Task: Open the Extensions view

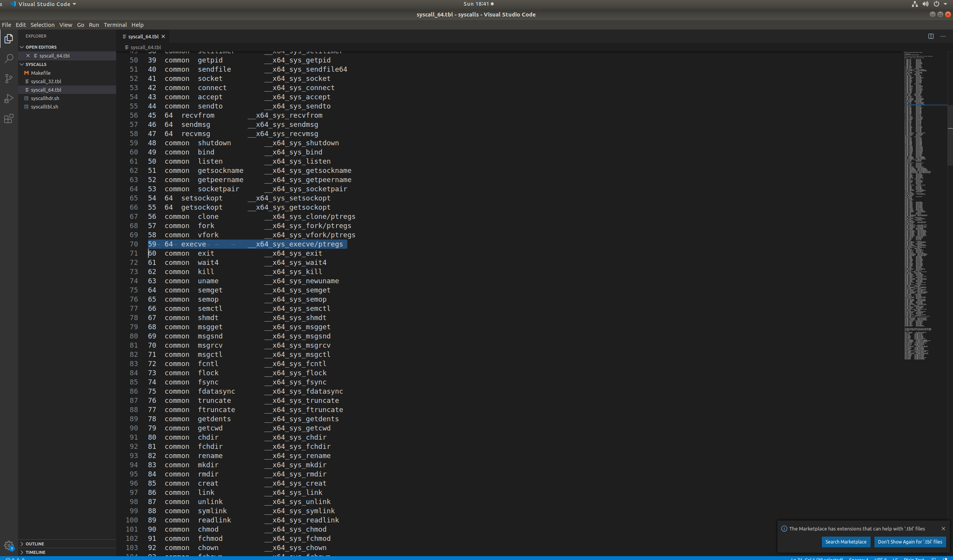Action: coord(9,119)
